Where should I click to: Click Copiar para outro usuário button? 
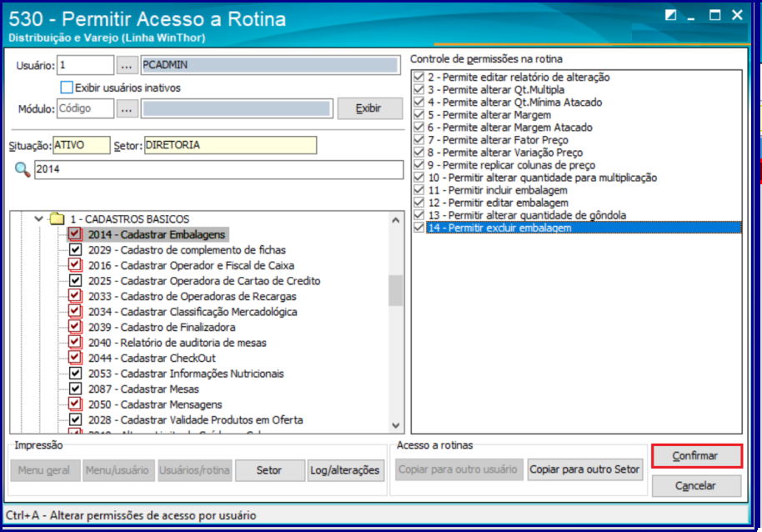459,469
